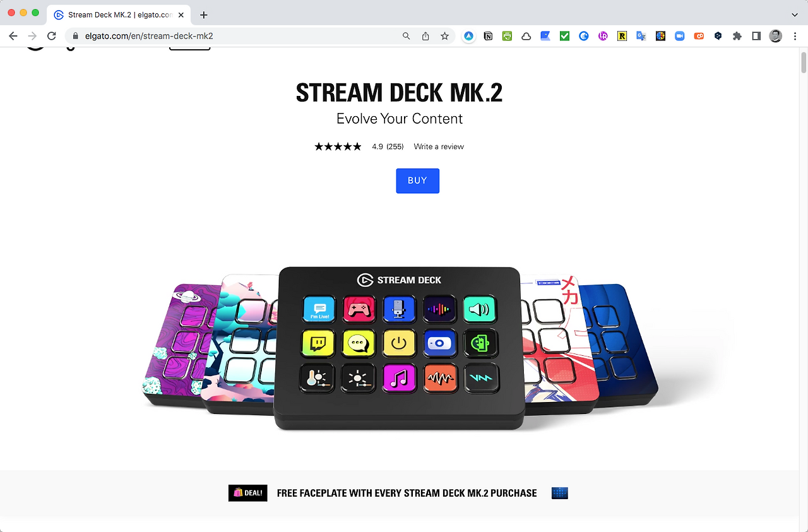Open the Write a review link

(x=439, y=146)
